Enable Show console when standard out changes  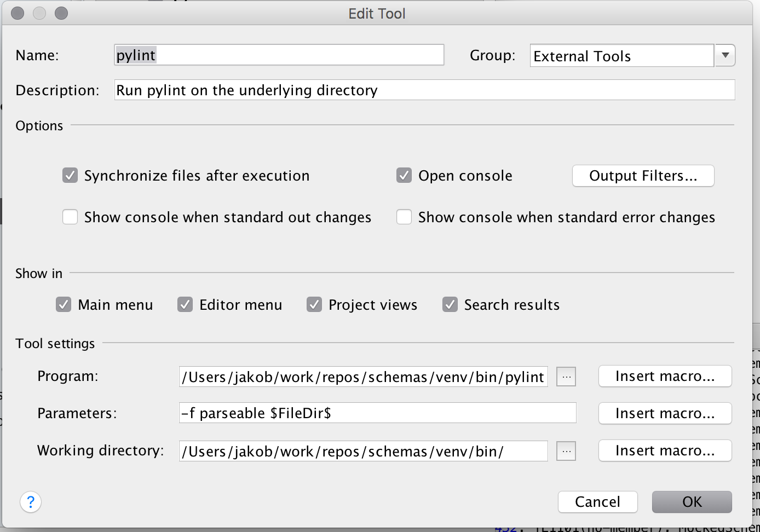[x=70, y=217]
